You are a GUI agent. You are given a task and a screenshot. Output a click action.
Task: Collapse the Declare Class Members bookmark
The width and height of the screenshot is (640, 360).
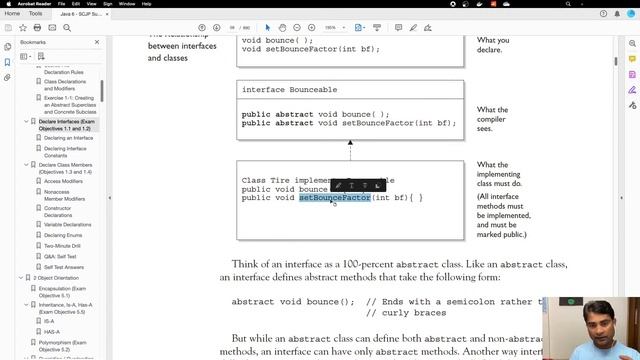[x=26, y=165]
